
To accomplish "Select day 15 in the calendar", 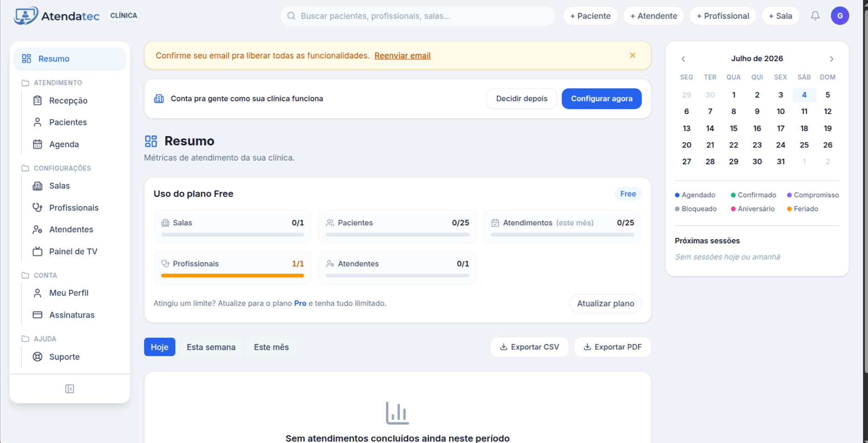I will (x=734, y=128).
